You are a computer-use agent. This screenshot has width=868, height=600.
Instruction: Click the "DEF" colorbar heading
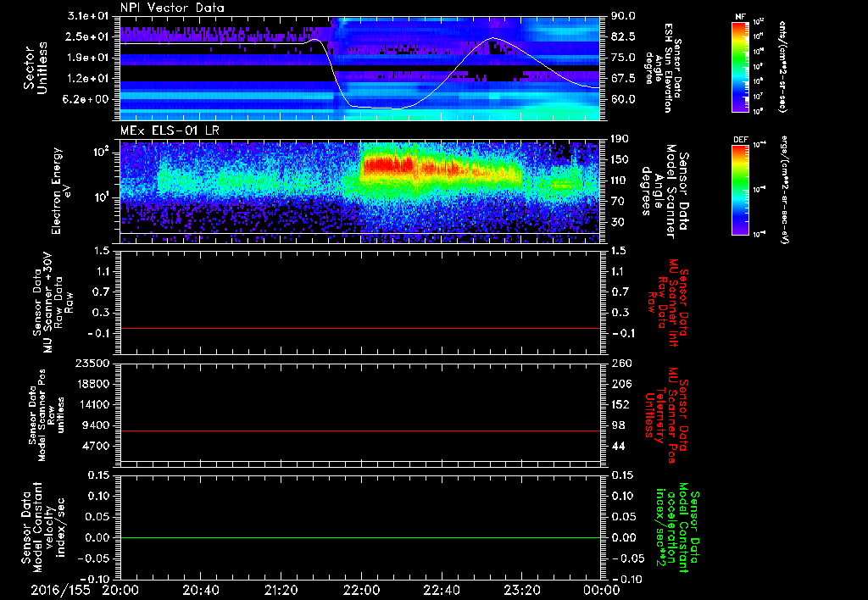(740, 140)
